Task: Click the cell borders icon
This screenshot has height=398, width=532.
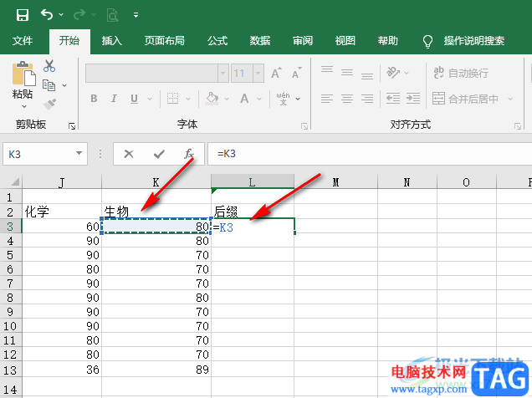Action: [172, 99]
